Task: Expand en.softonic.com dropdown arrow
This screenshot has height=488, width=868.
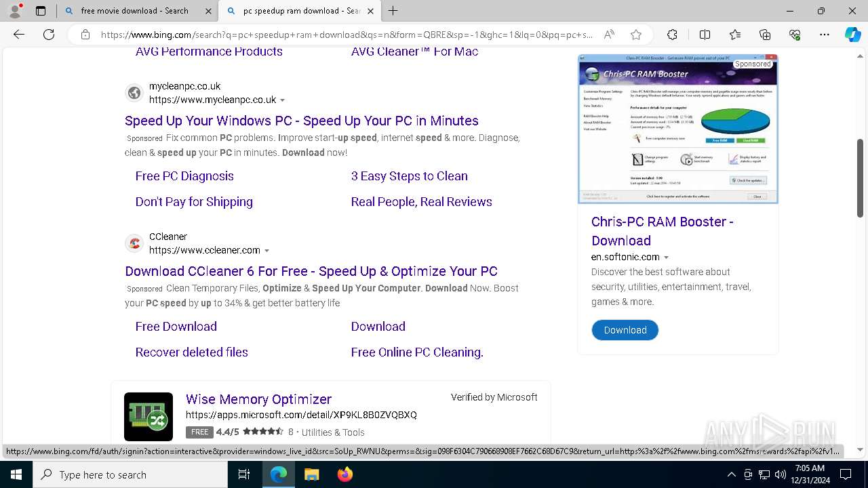Action: pyautogui.click(x=666, y=258)
